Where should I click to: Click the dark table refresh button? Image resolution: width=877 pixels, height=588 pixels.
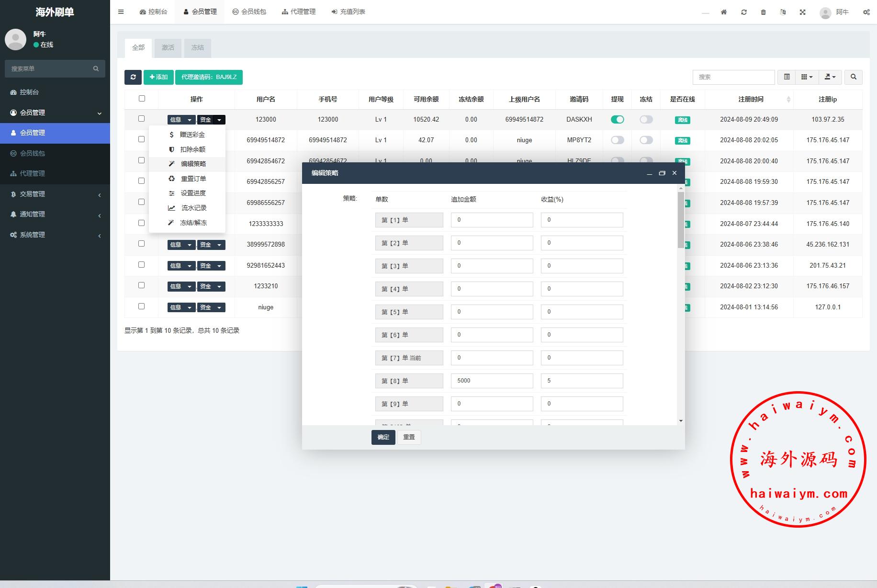133,77
